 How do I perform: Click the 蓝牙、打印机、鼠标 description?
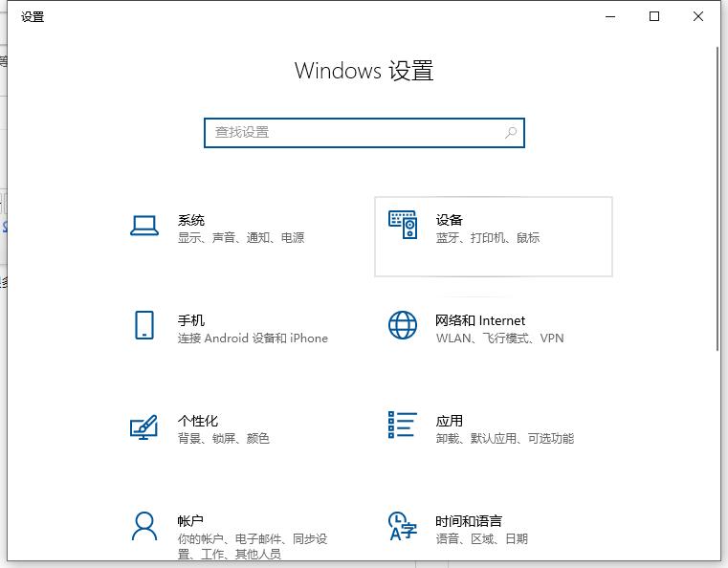[488, 237]
